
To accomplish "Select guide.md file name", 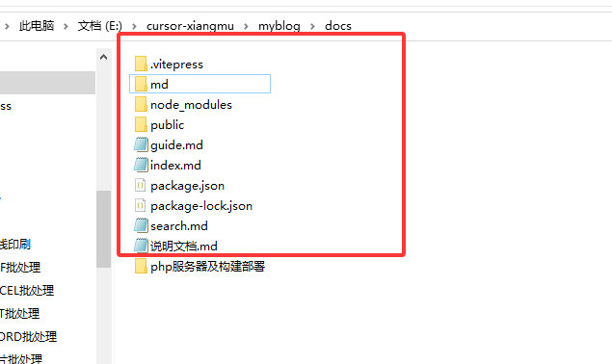I will tap(176, 145).
